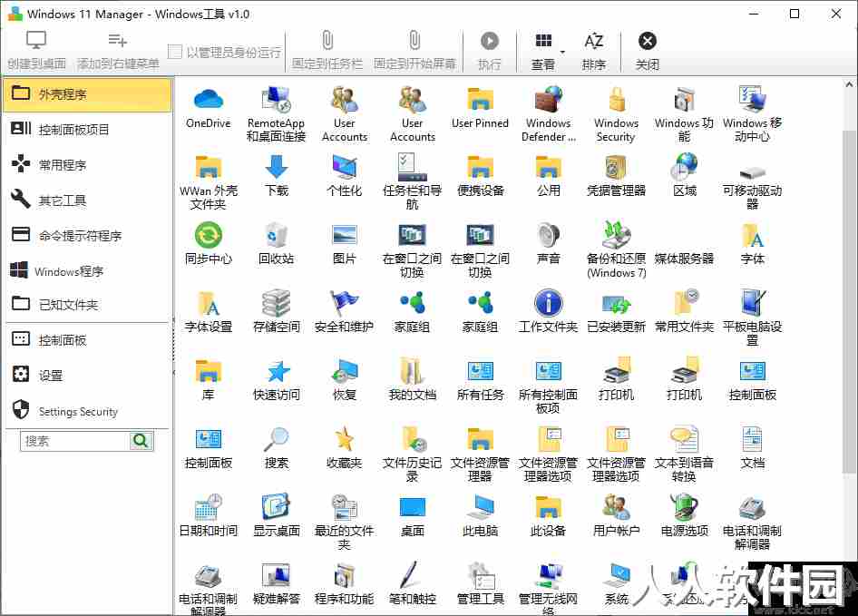Open the 查看 view dropdown arrow
This screenshot has height=616, width=858.
point(562,53)
